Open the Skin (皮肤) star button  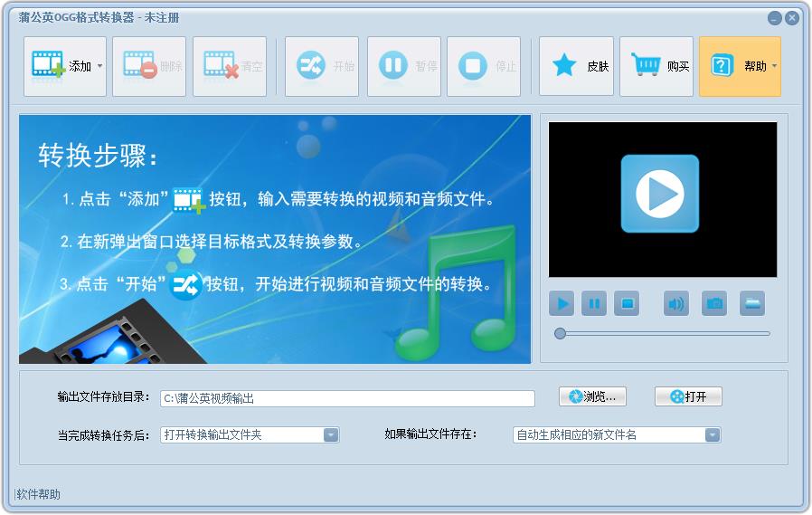coord(576,66)
